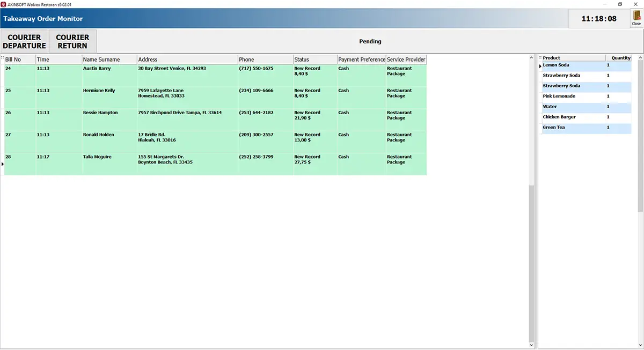Viewport: 644px width, 350px height.
Task: Click the AKINSOFT app icon in title bar
Action: point(3,4)
